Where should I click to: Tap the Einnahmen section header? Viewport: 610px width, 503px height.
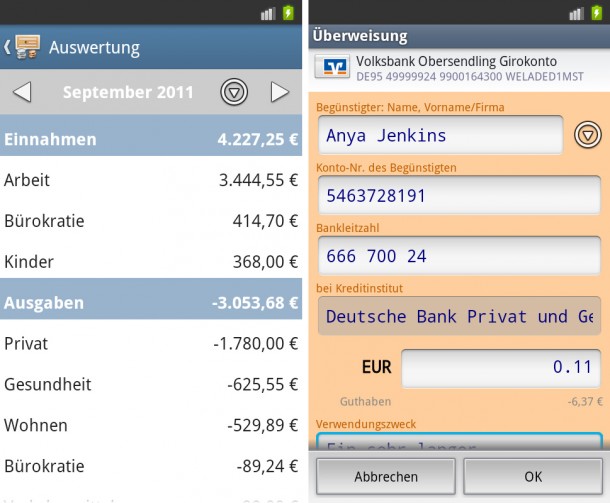(x=151, y=140)
